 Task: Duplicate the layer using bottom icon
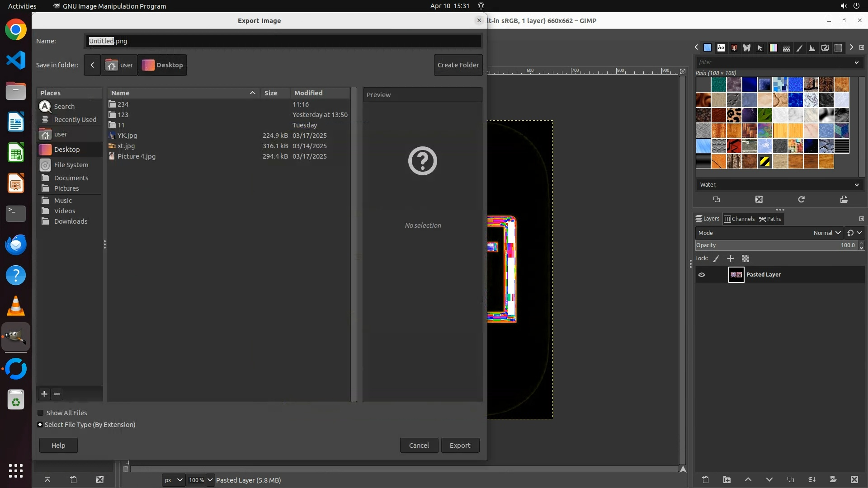(790, 479)
